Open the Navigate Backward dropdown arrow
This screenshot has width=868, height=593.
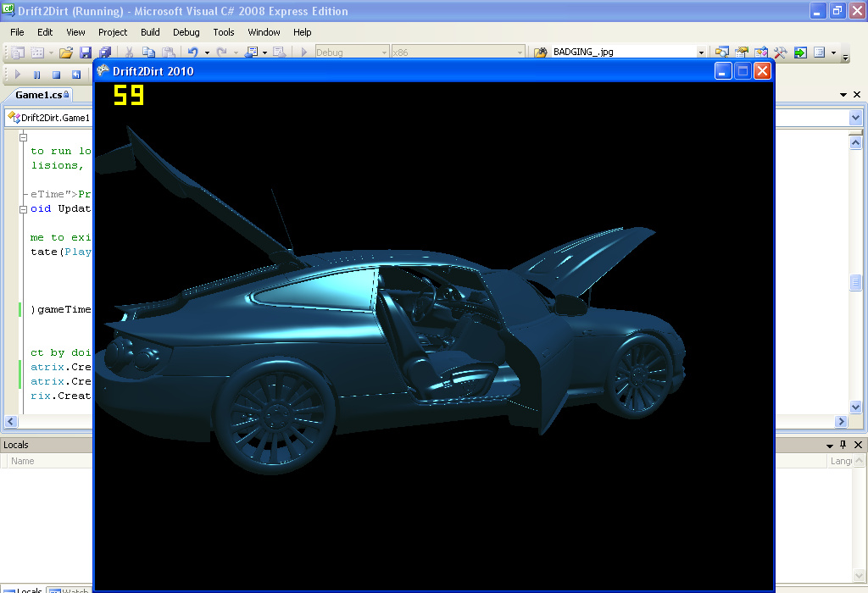tap(264, 53)
